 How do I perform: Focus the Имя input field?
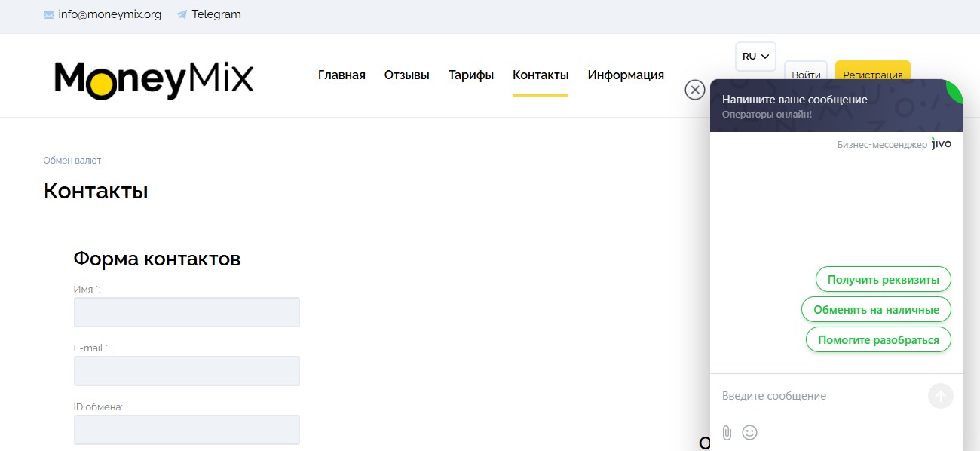[x=187, y=312]
